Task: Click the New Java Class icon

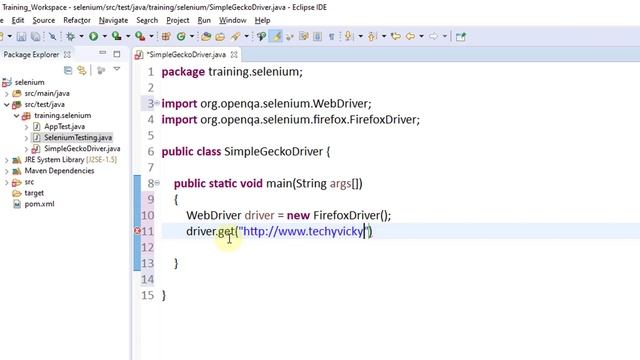Action: click(x=181, y=37)
